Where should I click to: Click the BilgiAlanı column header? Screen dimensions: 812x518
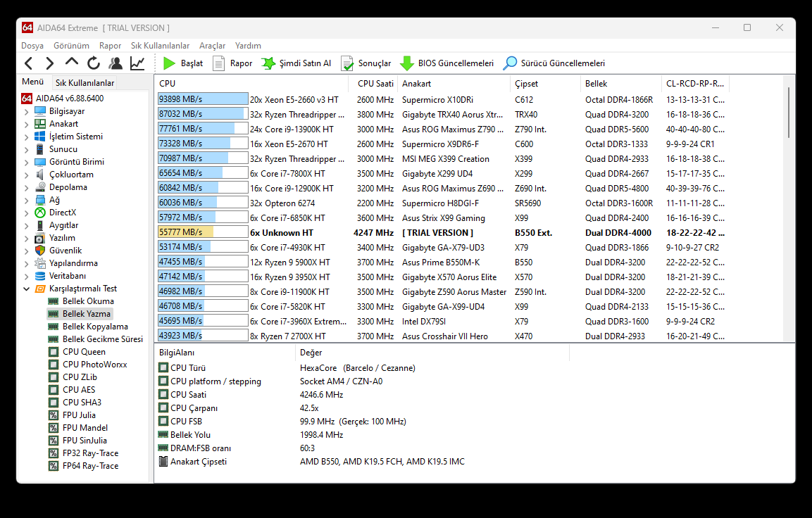point(225,353)
